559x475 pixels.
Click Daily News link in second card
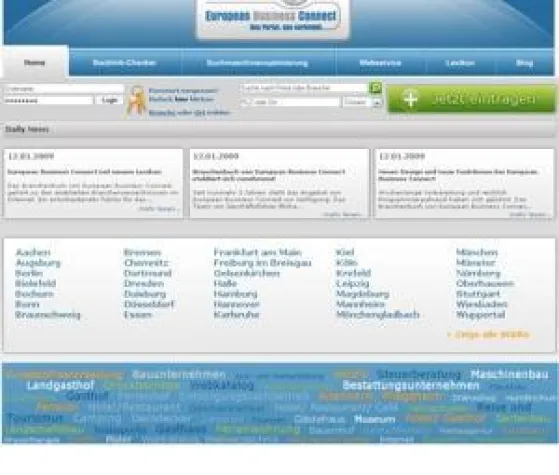pos(343,214)
